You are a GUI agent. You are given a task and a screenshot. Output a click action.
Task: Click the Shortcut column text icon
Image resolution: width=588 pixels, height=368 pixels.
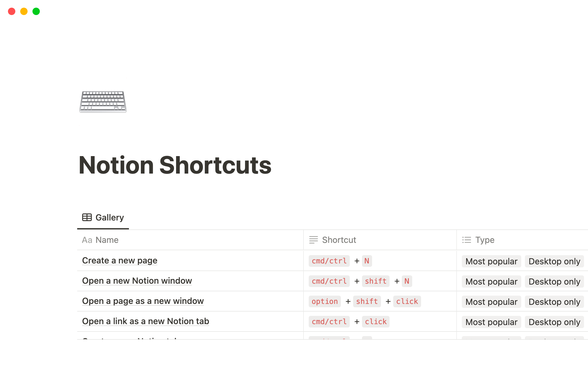pyautogui.click(x=313, y=240)
